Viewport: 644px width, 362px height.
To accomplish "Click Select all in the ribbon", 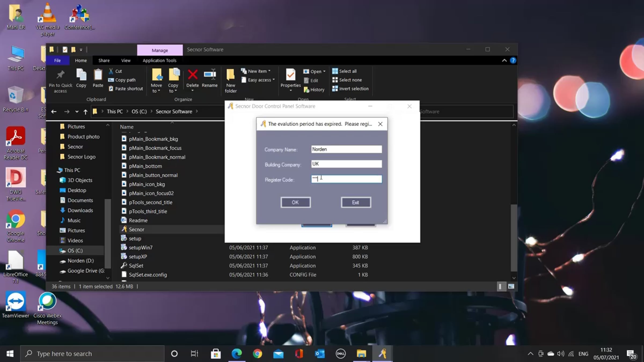I will [345, 71].
